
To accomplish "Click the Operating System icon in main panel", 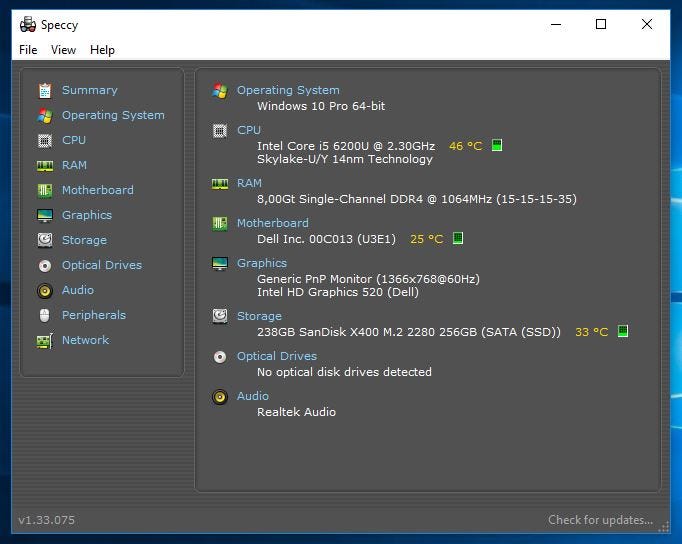I will coord(220,90).
